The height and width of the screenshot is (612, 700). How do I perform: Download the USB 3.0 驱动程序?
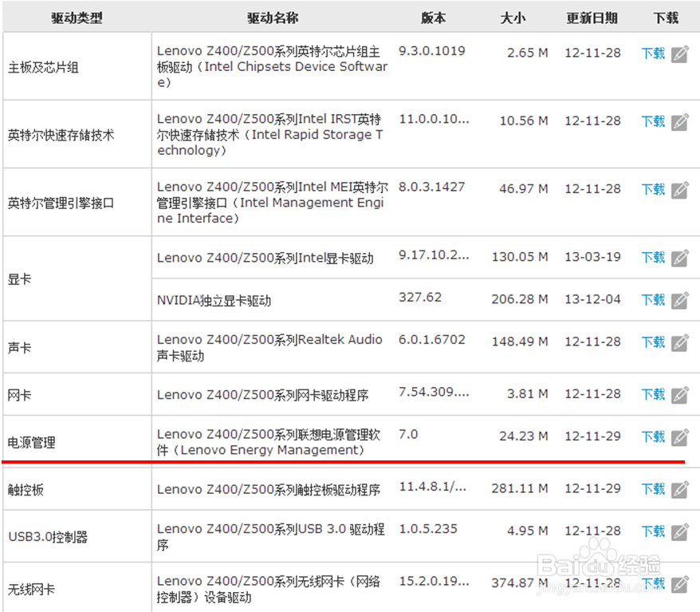pyautogui.click(x=653, y=531)
